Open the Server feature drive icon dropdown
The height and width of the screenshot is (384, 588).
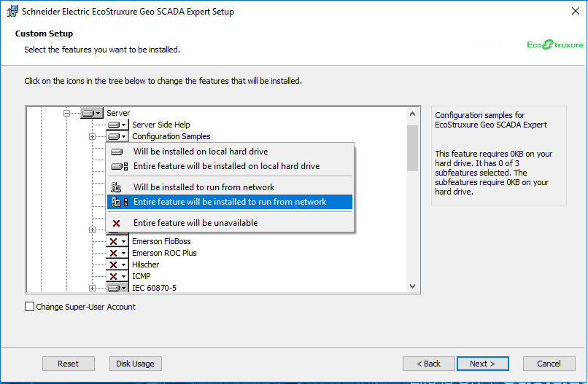tap(92, 113)
